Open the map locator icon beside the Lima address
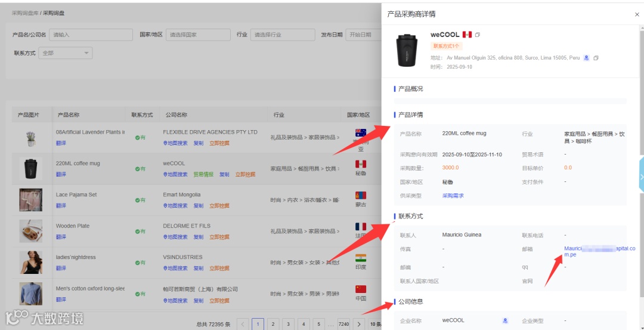 tap(587, 58)
